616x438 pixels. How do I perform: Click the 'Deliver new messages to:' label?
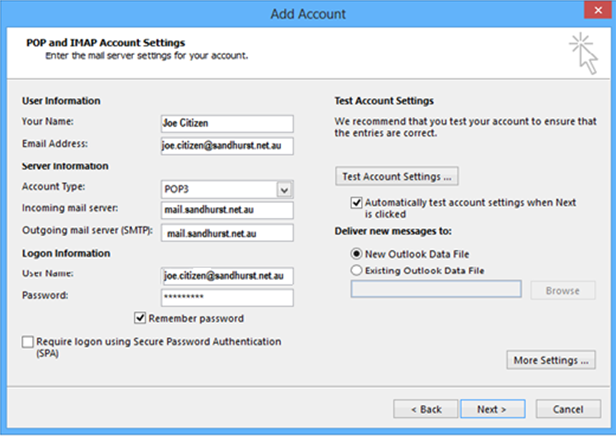pyautogui.click(x=393, y=231)
